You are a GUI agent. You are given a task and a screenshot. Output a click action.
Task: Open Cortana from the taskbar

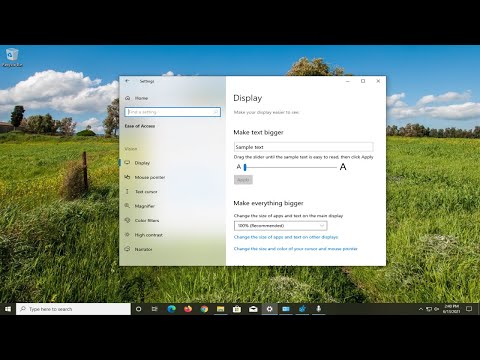coord(138,309)
